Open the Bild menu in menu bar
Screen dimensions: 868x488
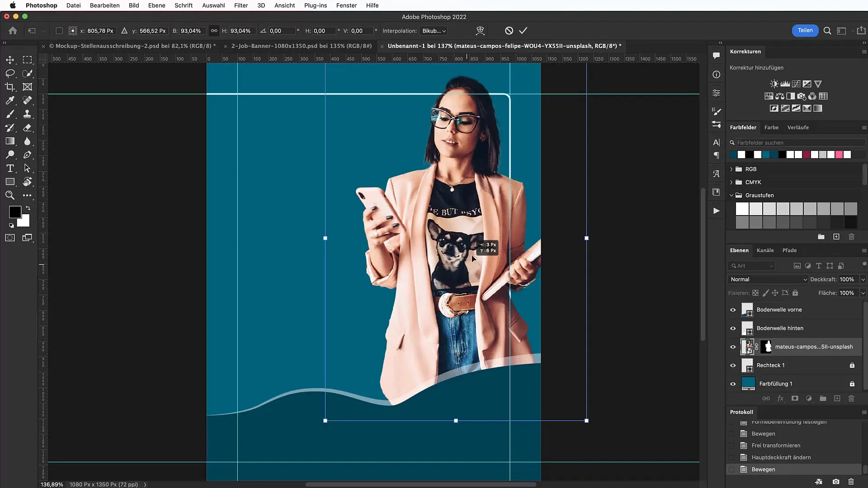pos(133,5)
